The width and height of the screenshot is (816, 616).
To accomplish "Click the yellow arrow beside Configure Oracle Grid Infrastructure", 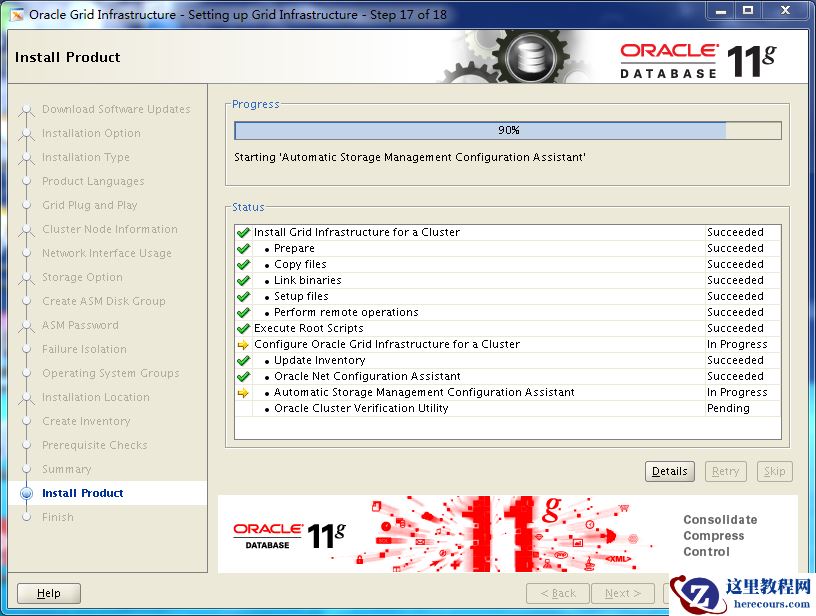I will (243, 344).
